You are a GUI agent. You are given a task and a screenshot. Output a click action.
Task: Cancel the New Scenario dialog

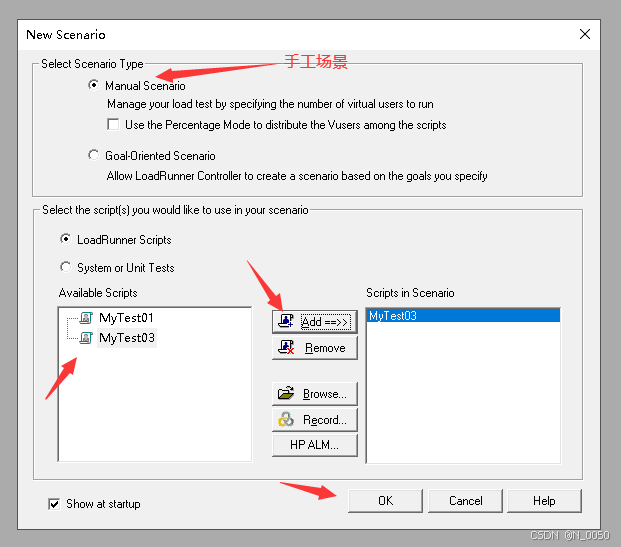click(465, 501)
